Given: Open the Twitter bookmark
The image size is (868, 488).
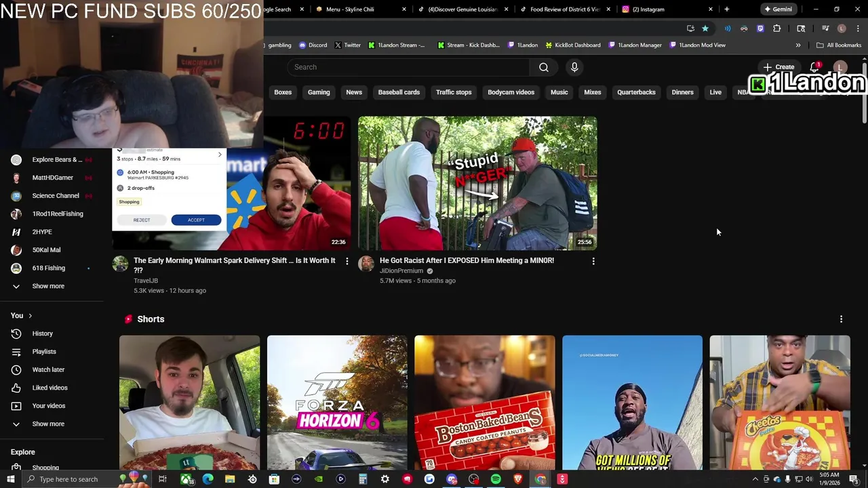Looking at the screenshot, I should [x=347, y=45].
